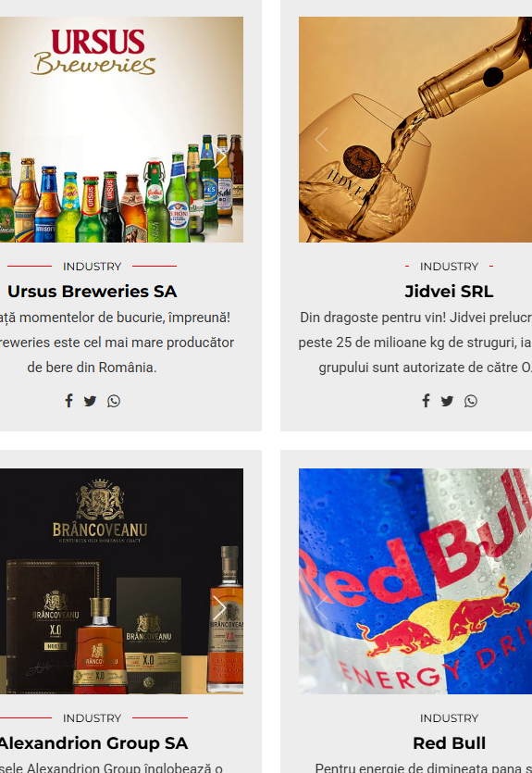The image size is (532, 773).
Task: Open the Ursus Breweries logo in the image
Action: [x=93, y=52]
